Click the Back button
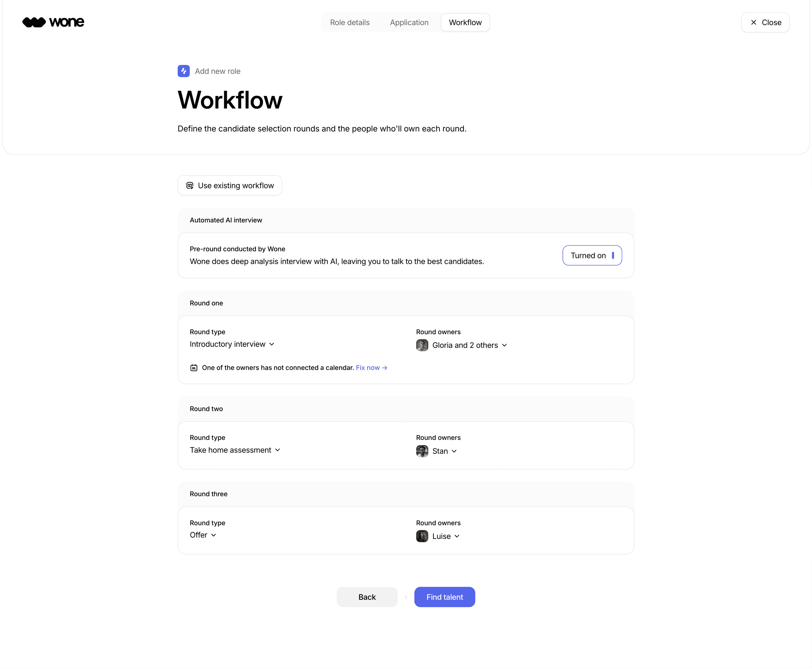 pos(367,597)
